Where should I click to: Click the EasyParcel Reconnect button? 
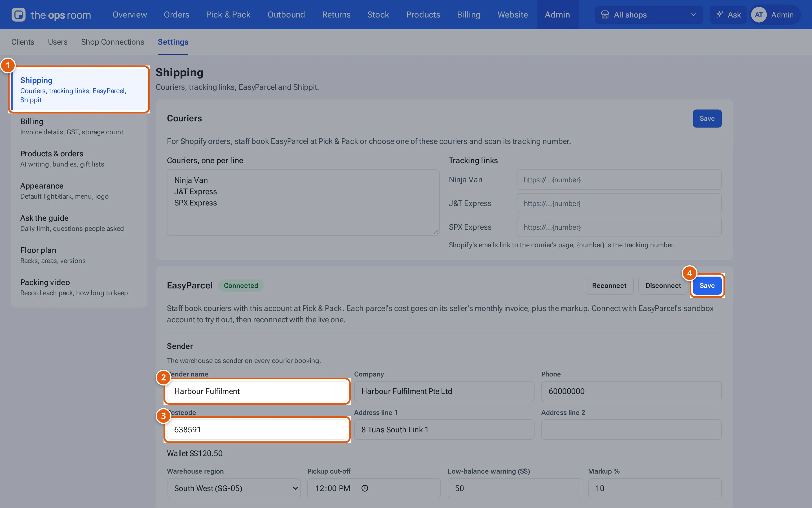click(609, 285)
